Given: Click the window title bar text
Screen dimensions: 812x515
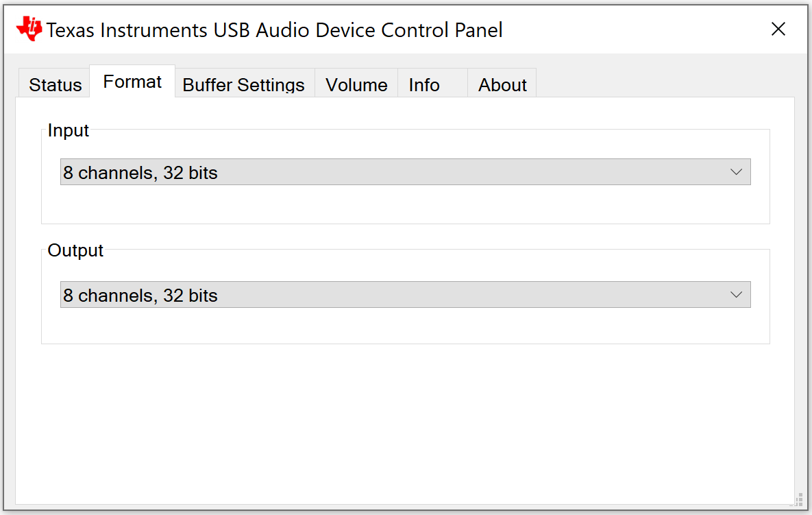Looking at the screenshot, I should (x=274, y=30).
